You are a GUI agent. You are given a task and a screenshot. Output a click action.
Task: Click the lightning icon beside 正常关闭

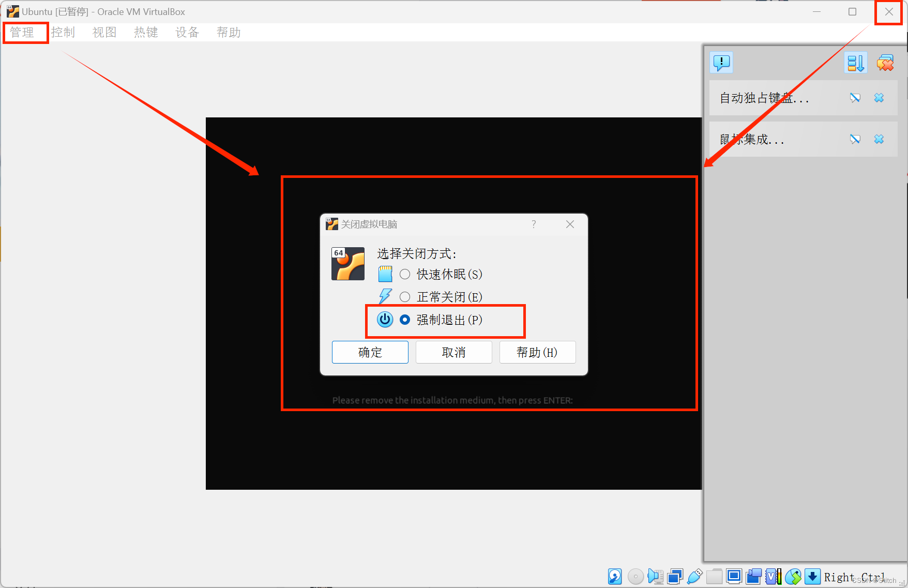(385, 296)
